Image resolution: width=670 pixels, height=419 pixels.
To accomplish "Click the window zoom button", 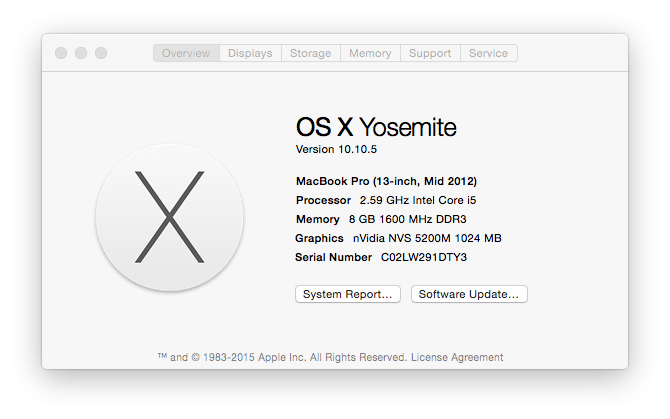I will (101, 53).
